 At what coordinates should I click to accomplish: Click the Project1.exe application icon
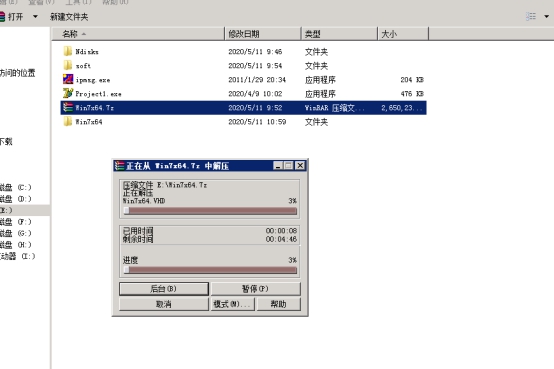[x=67, y=93]
